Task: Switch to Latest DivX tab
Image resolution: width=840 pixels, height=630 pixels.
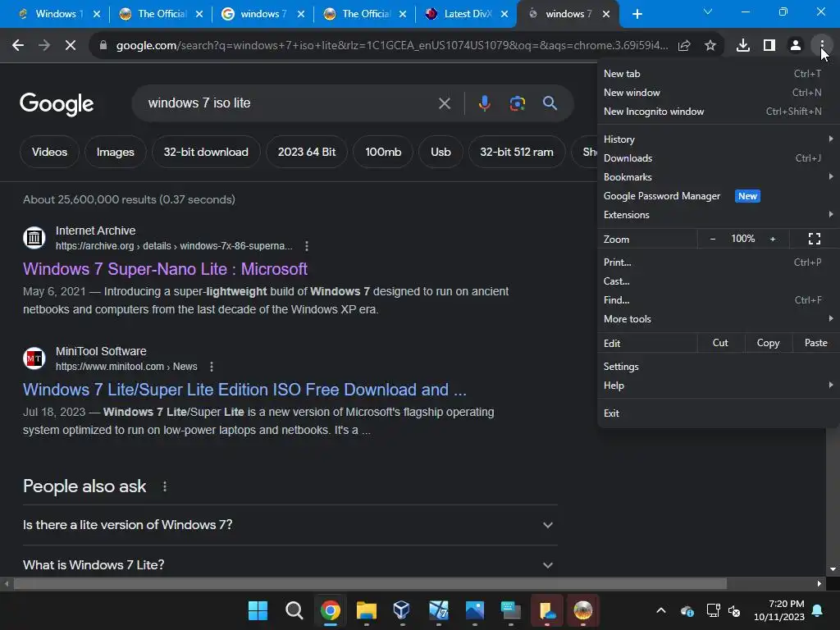Action: pyautogui.click(x=467, y=14)
